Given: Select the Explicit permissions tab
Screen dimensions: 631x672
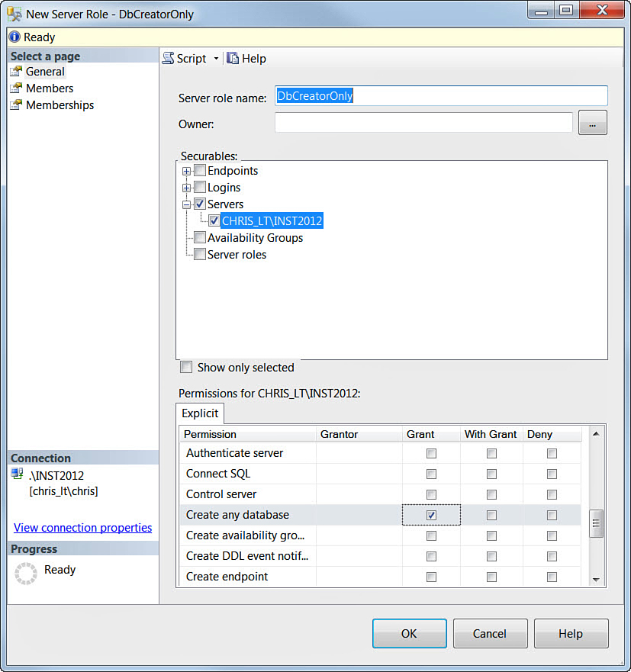Looking at the screenshot, I should (200, 413).
